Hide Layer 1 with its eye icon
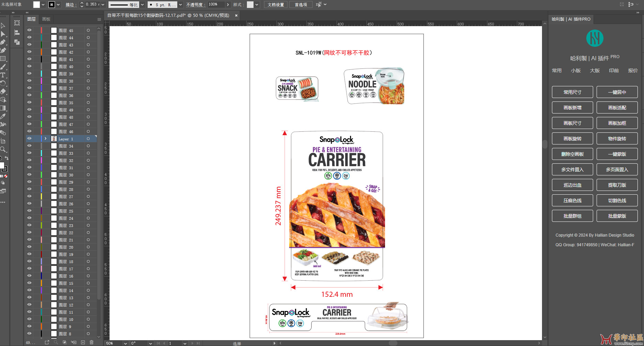Screen dimensions: 644x346 (x=29, y=139)
